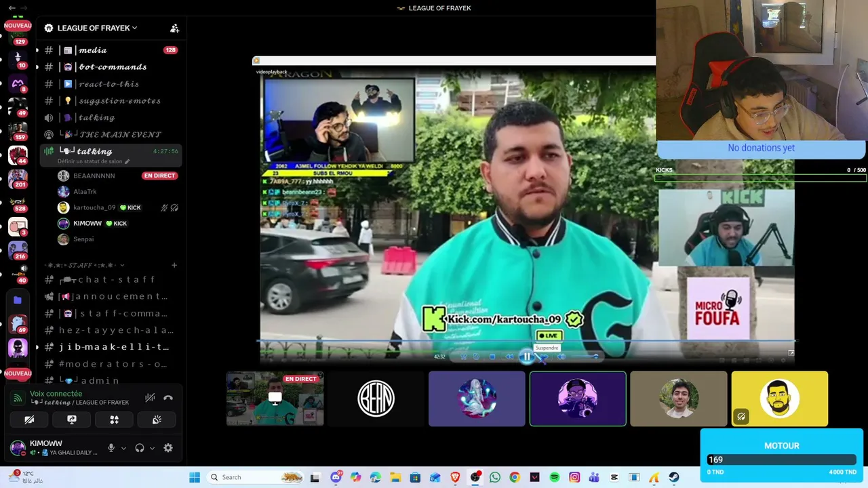Deafen with the headphones button
Image resolution: width=868 pixels, height=488 pixels.
pos(140,448)
